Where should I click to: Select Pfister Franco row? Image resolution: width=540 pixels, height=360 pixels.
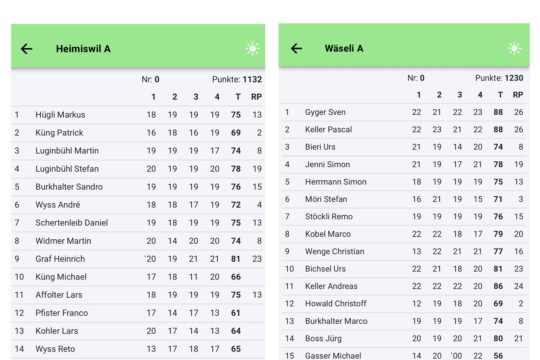pos(138,313)
